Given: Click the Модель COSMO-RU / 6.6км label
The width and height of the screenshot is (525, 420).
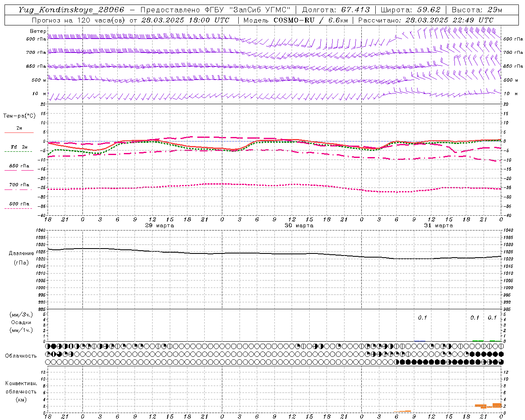Looking at the screenshot, I should click(x=295, y=20).
